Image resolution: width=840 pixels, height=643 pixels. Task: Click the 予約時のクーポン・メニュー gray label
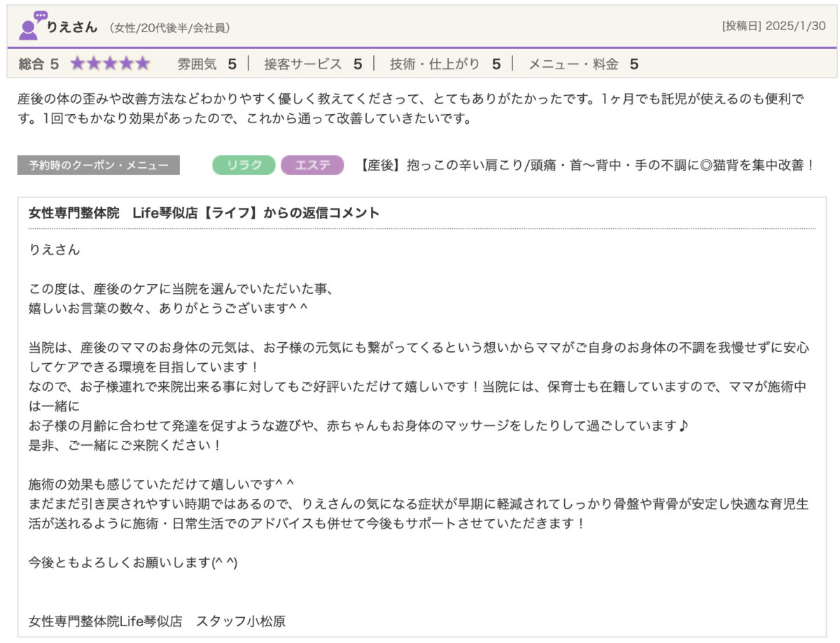coord(99,165)
